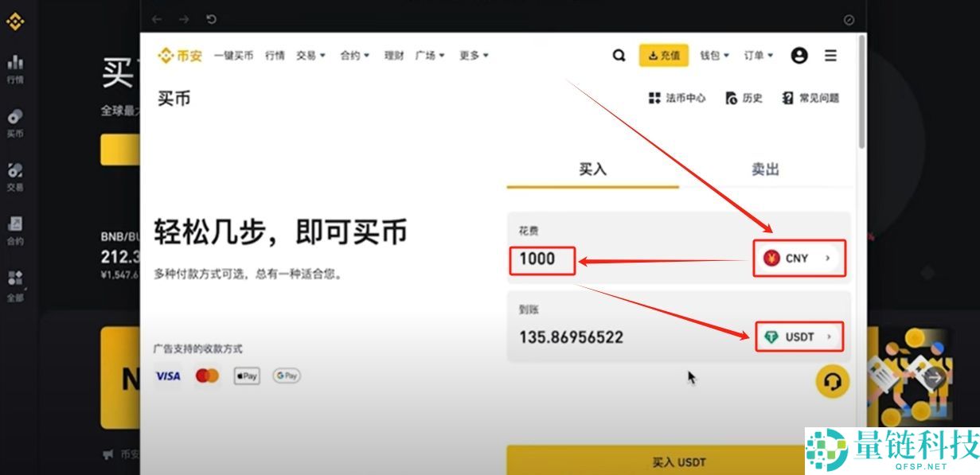
Task: Select the Apple Pay payment icon
Action: click(246, 376)
